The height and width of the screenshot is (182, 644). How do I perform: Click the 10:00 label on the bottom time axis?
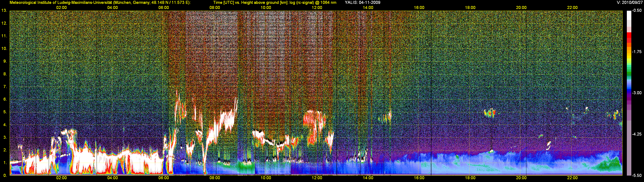pyautogui.click(x=266, y=178)
